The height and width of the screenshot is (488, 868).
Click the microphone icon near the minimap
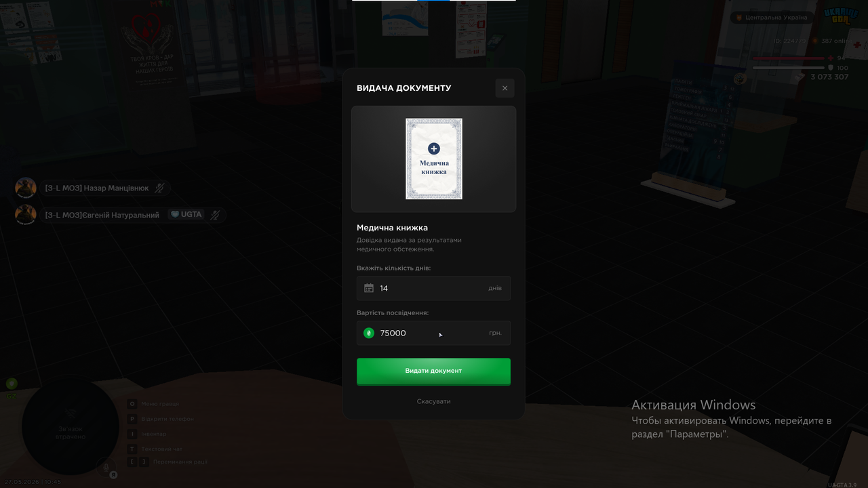pyautogui.click(x=106, y=467)
